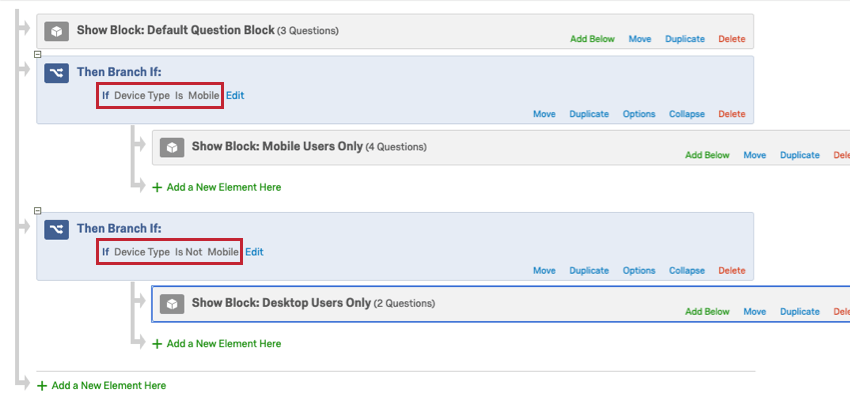Edit the Device Type Is Not Mobile condition
This screenshot has width=850, height=397.
(254, 252)
